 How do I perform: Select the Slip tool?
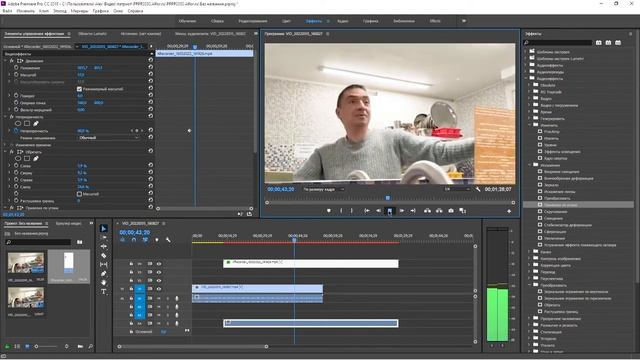104,264
